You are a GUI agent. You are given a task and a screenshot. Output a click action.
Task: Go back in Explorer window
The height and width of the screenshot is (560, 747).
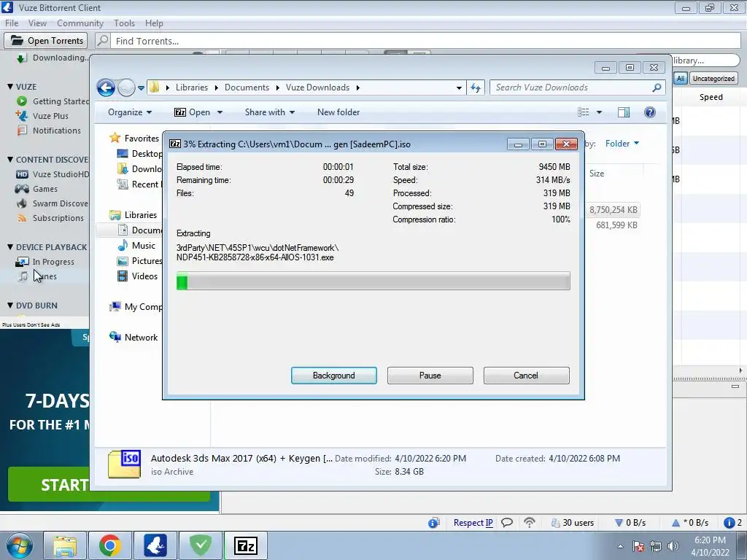[106, 87]
